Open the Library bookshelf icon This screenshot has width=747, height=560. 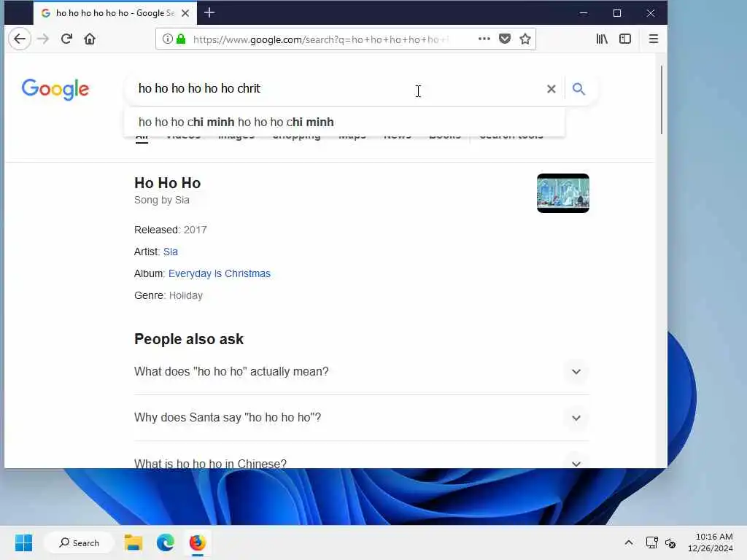point(602,39)
